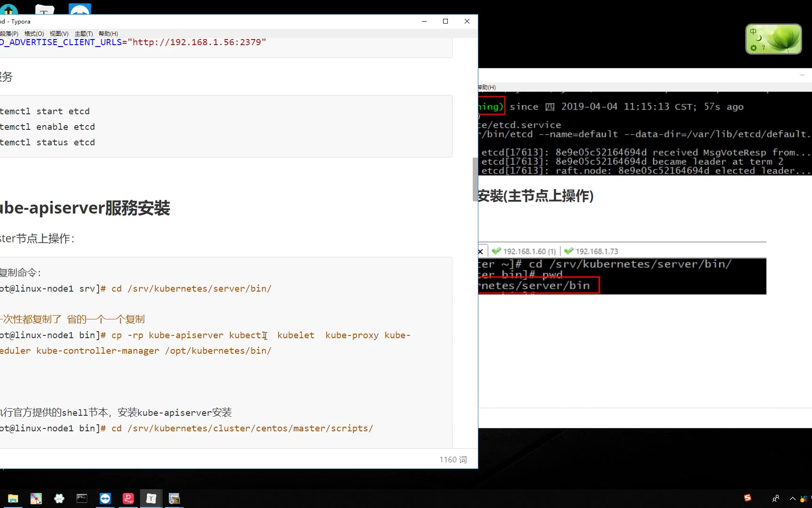Click the Typora vertical scrollbar thumb
The height and width of the screenshot is (508, 812).
[x=475, y=179]
